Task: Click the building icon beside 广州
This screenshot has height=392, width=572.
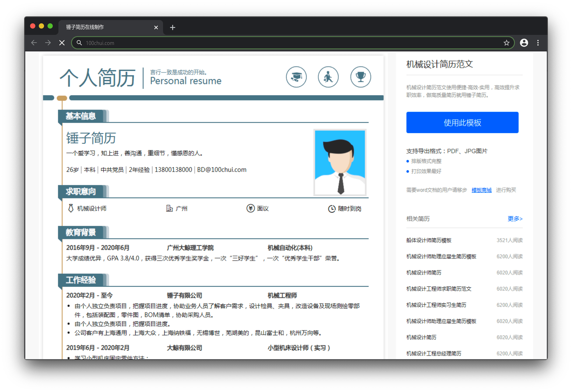Action: [169, 208]
